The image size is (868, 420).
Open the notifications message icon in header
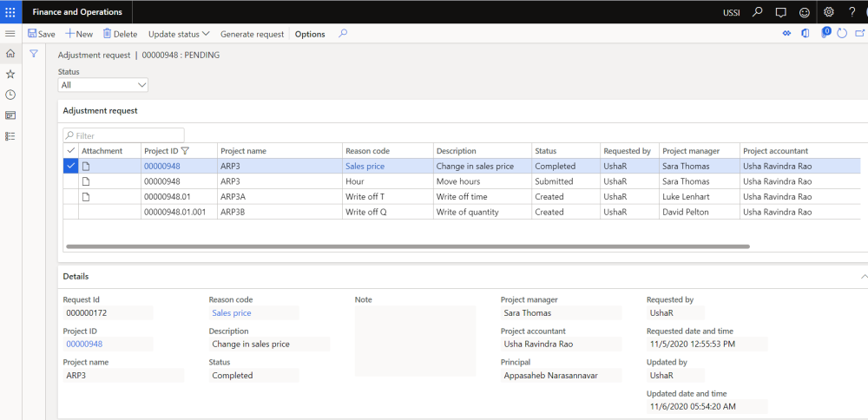click(x=780, y=12)
